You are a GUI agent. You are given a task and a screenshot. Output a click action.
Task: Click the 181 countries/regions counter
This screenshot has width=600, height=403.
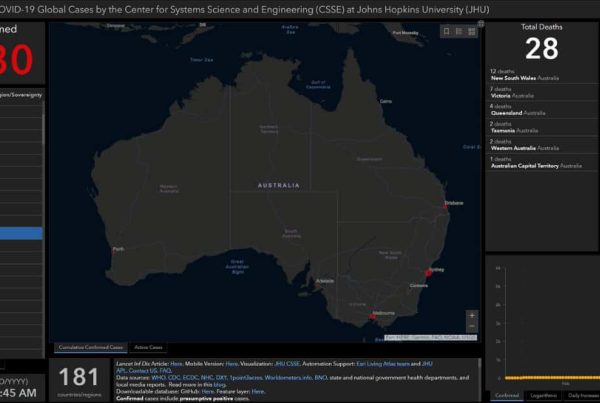[79, 380]
